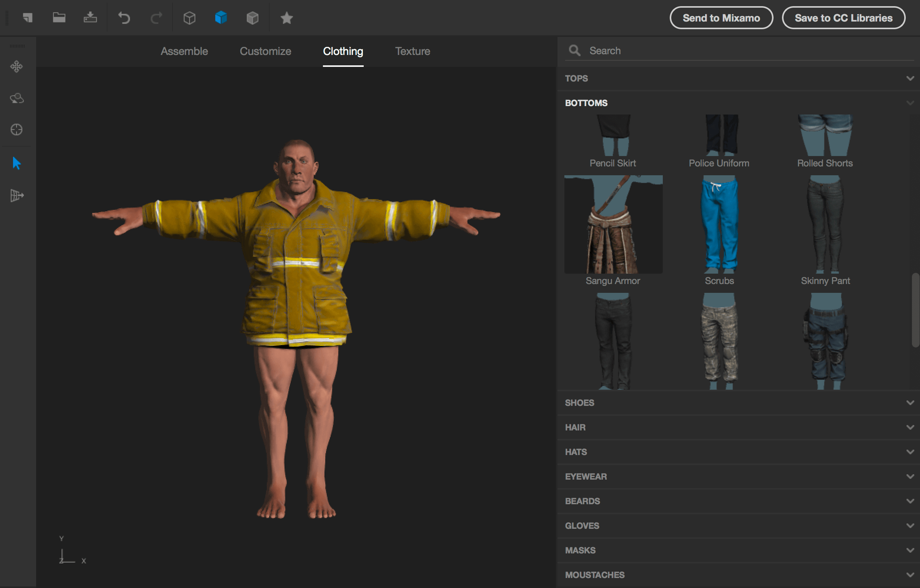Click the 'Pencil Skirt' label text

coord(613,163)
